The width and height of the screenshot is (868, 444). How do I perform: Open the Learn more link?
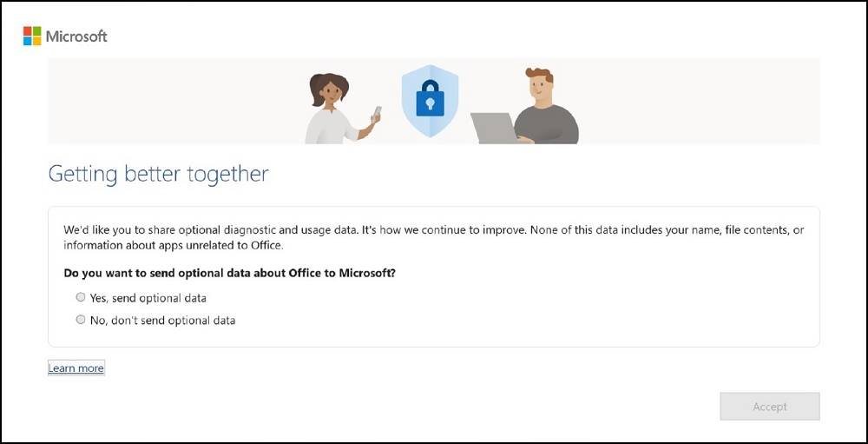click(x=76, y=368)
